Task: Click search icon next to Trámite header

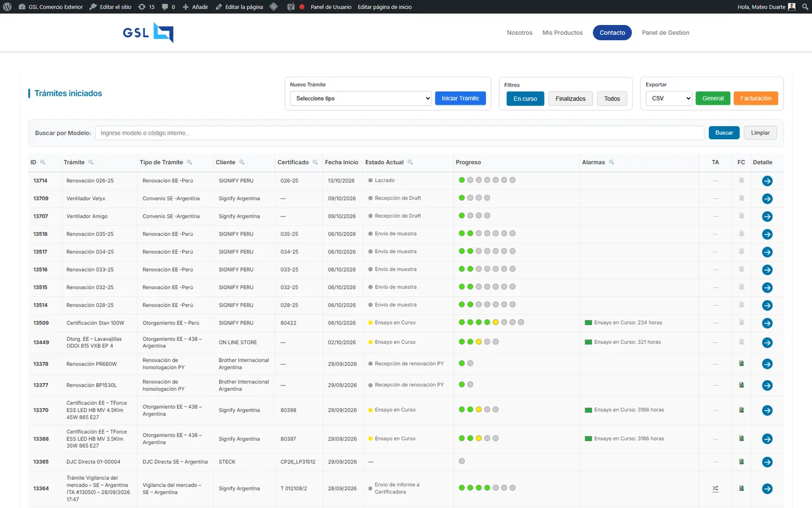Action: 91,163
